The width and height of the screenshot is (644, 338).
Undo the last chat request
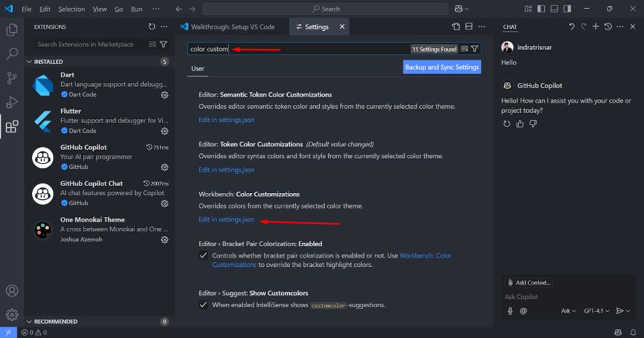point(571,27)
